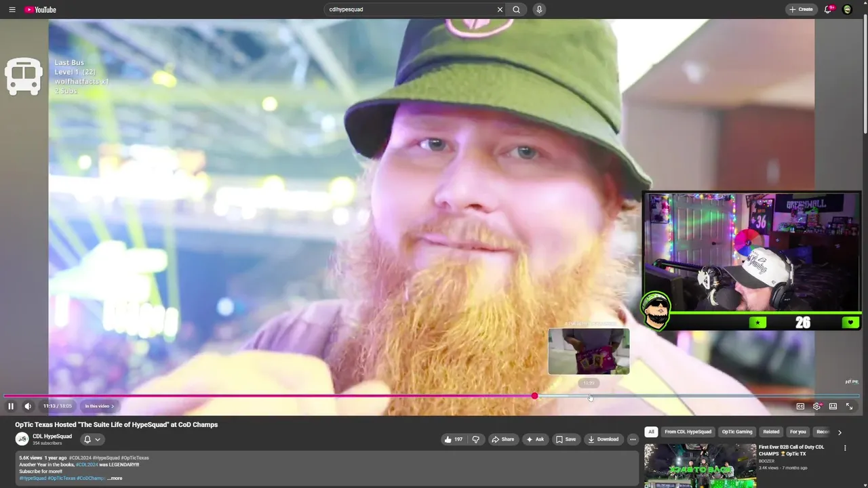Click the red scrubber on progress bar

(x=534, y=396)
